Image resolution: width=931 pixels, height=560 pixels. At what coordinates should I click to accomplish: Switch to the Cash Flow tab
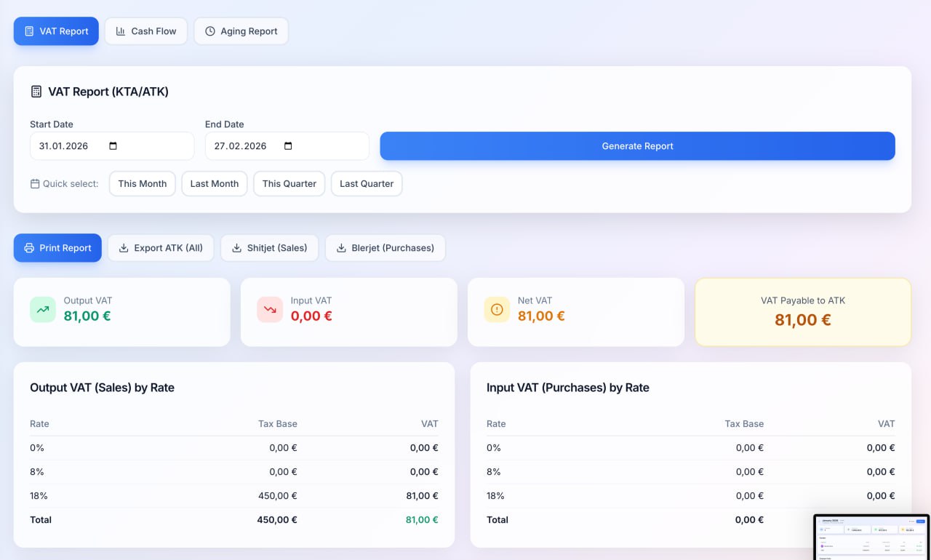point(146,31)
